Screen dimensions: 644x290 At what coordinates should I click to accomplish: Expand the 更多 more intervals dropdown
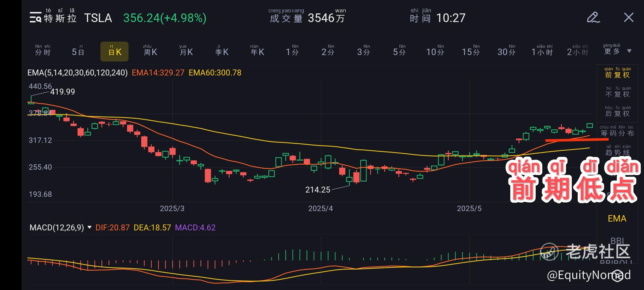pyautogui.click(x=617, y=50)
